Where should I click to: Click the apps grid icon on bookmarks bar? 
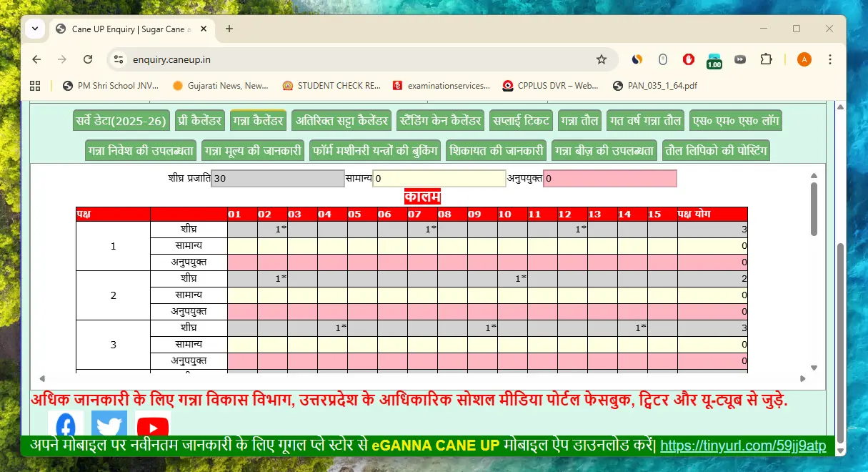pyautogui.click(x=34, y=85)
